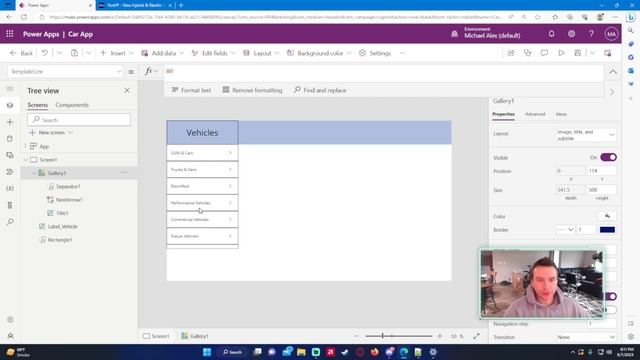Open the Insert plus icon in left rail
This screenshot has height=360, width=640.
click(x=10, y=122)
